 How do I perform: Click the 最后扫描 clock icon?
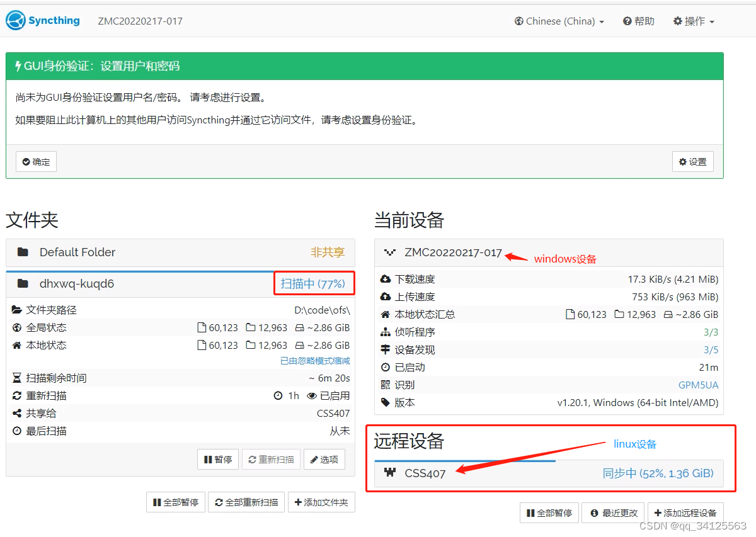pyautogui.click(x=17, y=431)
